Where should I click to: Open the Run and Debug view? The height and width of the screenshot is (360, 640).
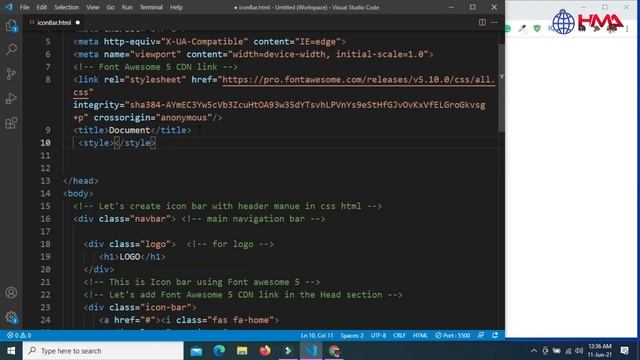tap(11, 98)
